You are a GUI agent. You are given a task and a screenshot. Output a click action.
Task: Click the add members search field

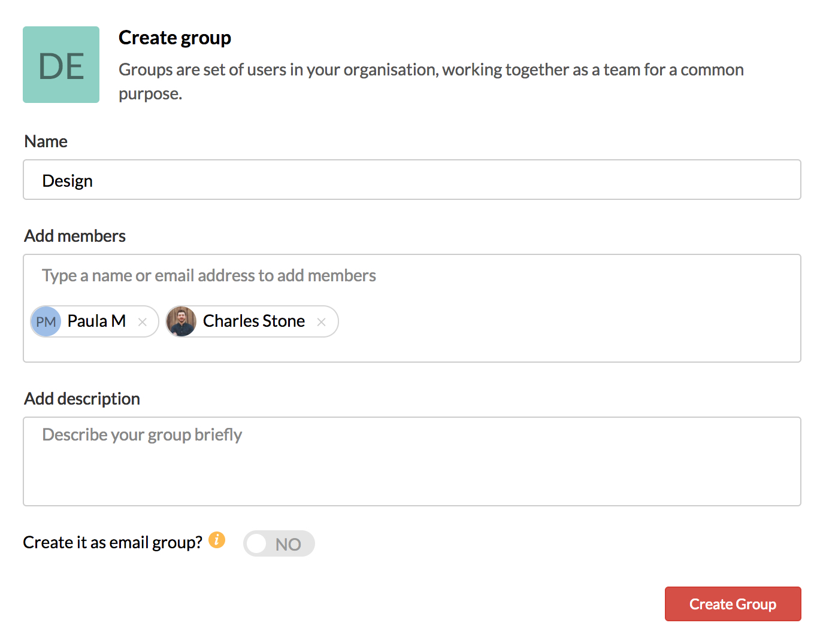tap(411, 275)
